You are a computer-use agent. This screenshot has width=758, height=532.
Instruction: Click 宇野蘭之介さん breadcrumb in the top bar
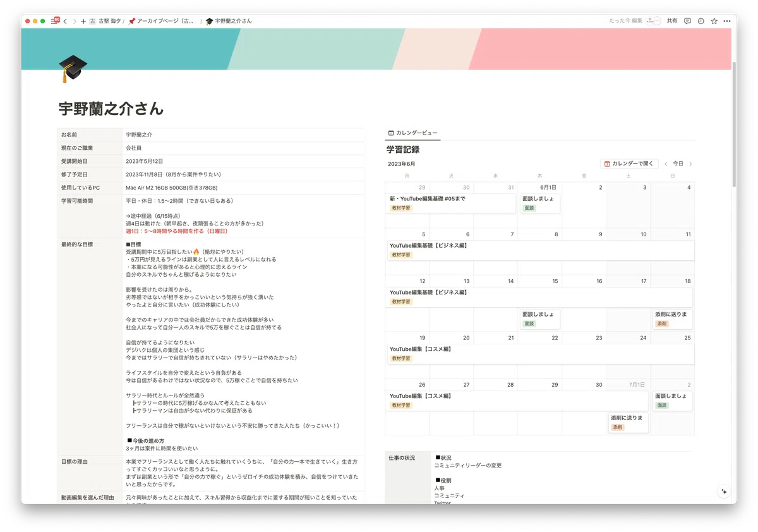229,21
